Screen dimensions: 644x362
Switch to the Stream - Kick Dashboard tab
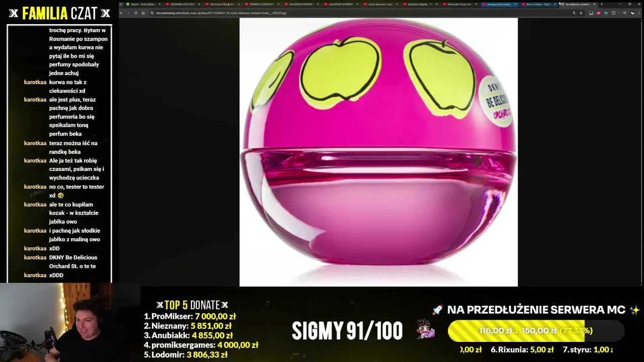[143, 4]
